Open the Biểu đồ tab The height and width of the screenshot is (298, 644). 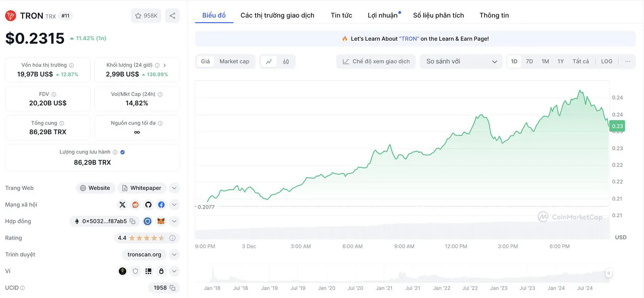point(214,15)
